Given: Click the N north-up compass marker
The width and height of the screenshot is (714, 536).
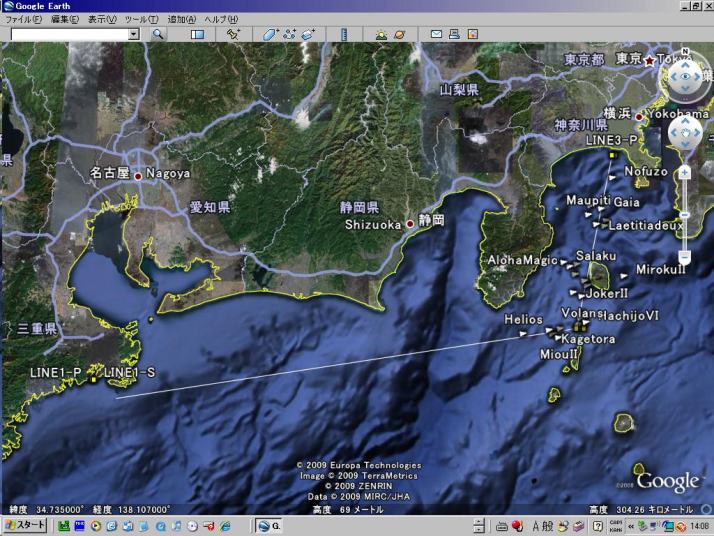Looking at the screenshot, I should tap(685, 51).
